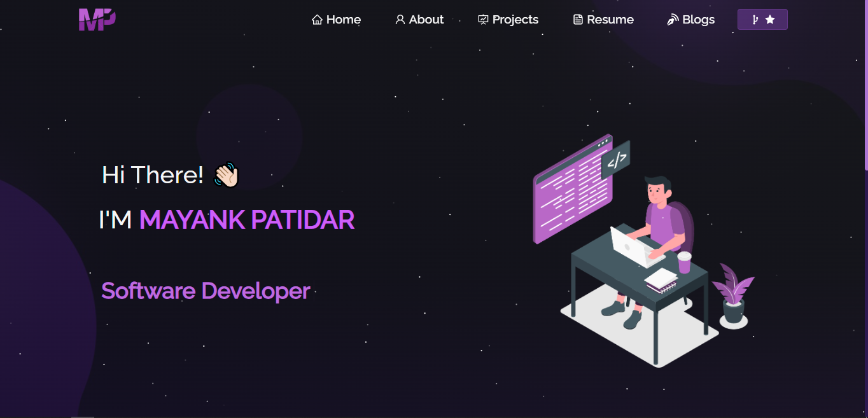The height and width of the screenshot is (418, 868).
Task: Open the Home nav link
Action: pyautogui.click(x=336, y=20)
